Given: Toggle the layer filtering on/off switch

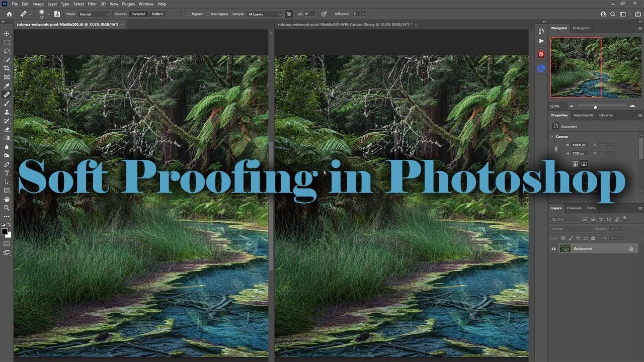Looking at the screenshot, I should [624, 218].
